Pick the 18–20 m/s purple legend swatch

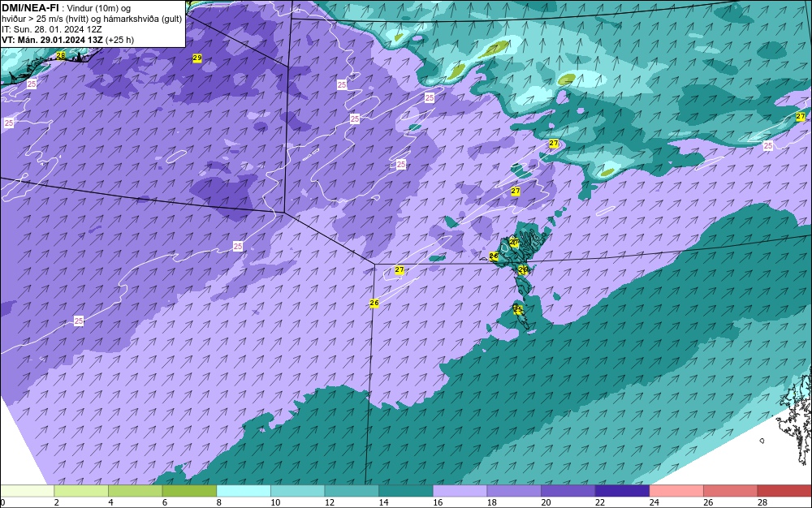coord(514,491)
